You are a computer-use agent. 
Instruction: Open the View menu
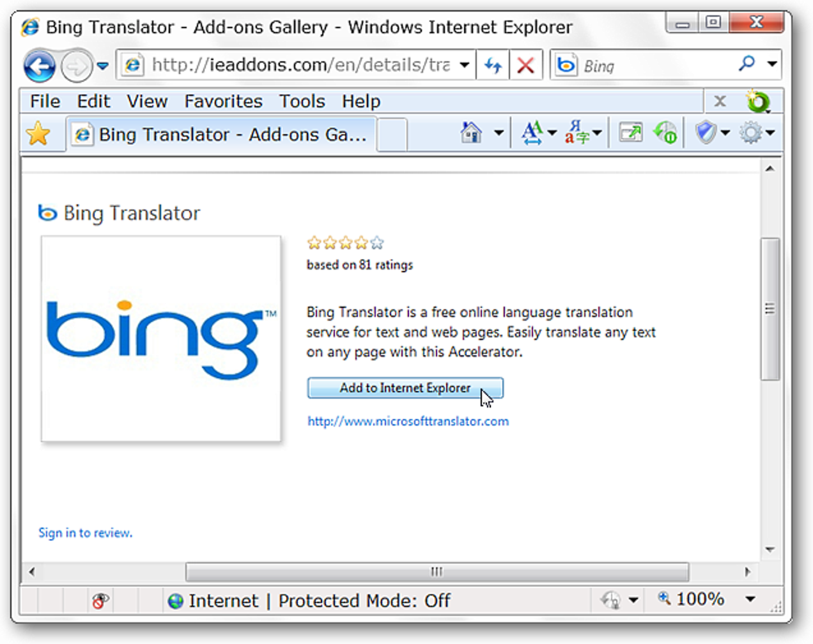(x=147, y=102)
